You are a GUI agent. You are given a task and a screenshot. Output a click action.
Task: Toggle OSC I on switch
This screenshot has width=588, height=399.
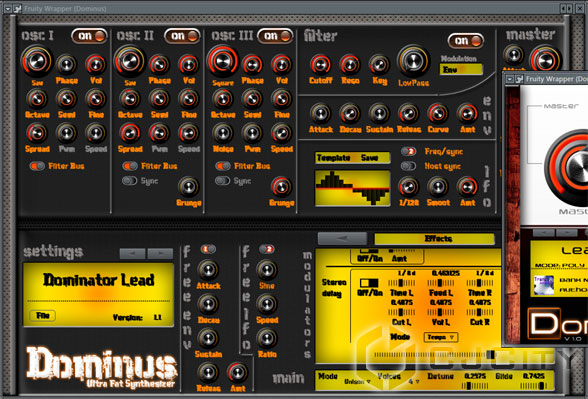[x=89, y=36]
